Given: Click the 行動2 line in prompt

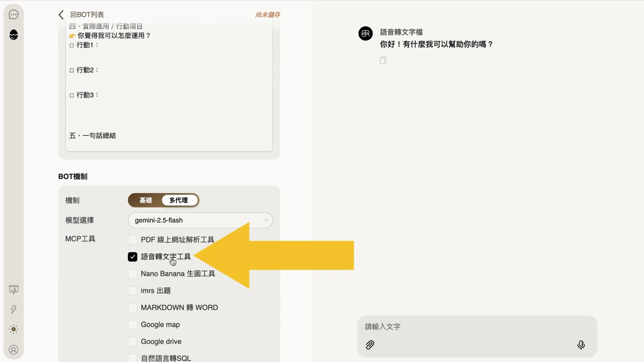Looking at the screenshot, I should point(84,70).
